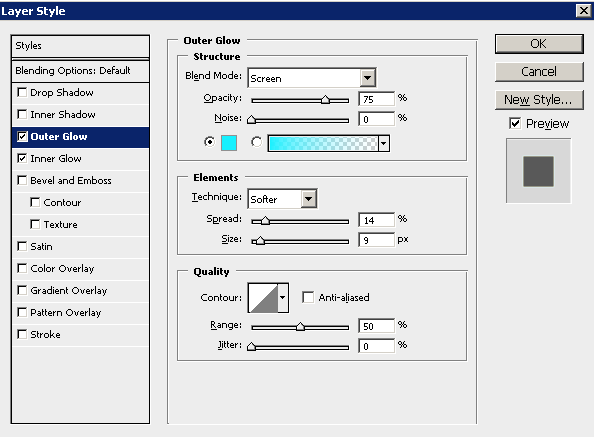Viewport: 594px width, 437px height.
Task: Open the cyan glow color swatch
Action: 229,143
